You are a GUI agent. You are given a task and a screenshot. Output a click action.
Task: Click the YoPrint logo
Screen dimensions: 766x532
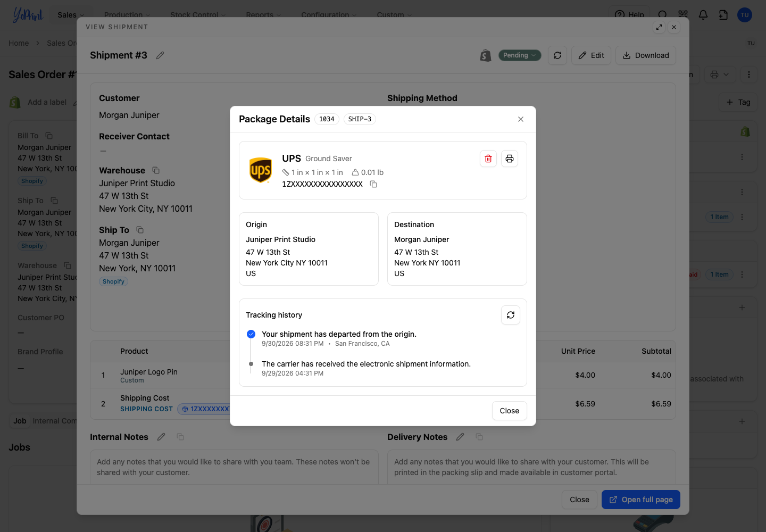point(28,15)
